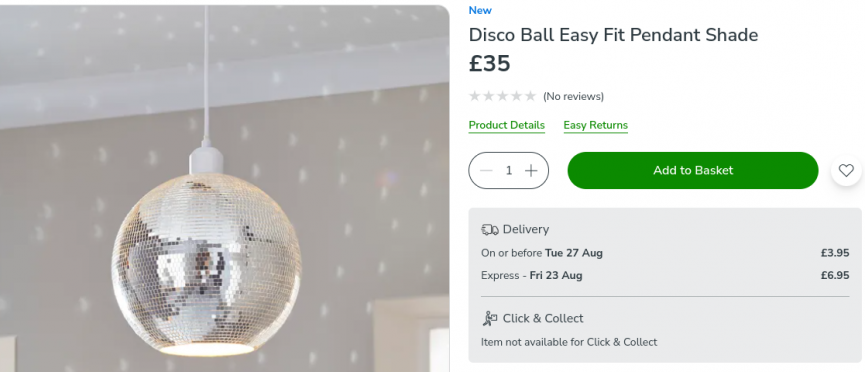Click the £6.95 express delivery price
The image size is (865, 372).
pos(835,275)
